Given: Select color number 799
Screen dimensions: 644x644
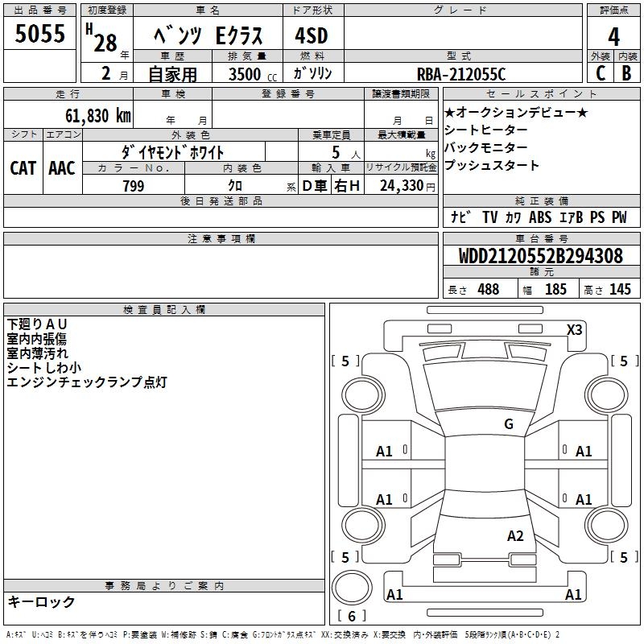Looking at the screenshot, I should click(134, 186).
